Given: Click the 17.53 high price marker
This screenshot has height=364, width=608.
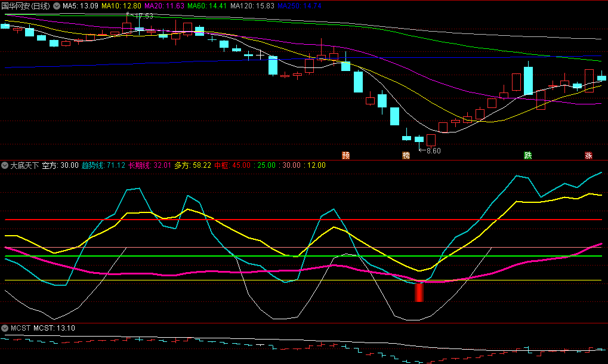Looking at the screenshot, I should 141,16.
